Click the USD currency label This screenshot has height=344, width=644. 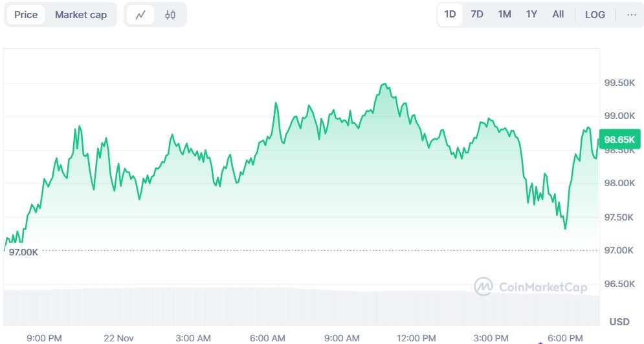[619, 321]
